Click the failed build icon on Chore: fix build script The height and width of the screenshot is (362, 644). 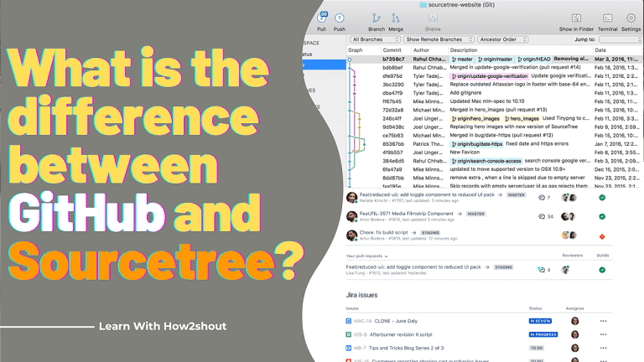point(602,236)
